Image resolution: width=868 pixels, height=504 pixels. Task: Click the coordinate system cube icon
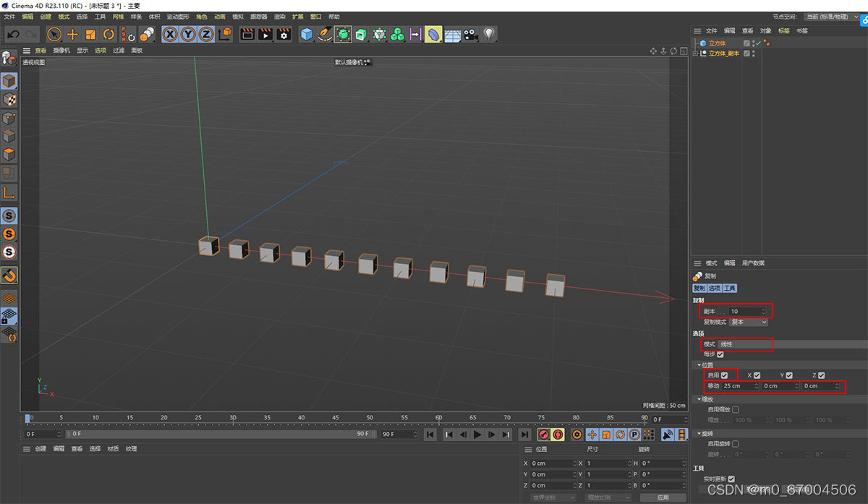click(225, 34)
